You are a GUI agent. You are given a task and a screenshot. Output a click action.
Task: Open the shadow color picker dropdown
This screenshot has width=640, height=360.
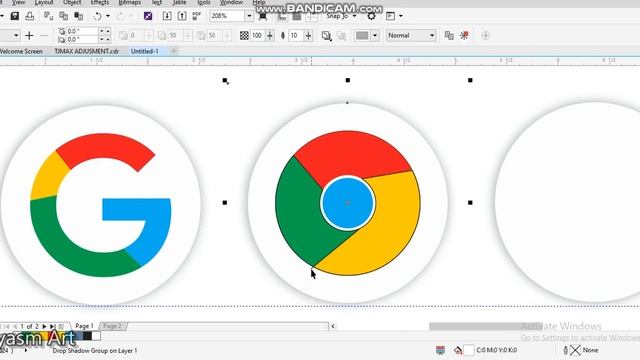click(375, 36)
